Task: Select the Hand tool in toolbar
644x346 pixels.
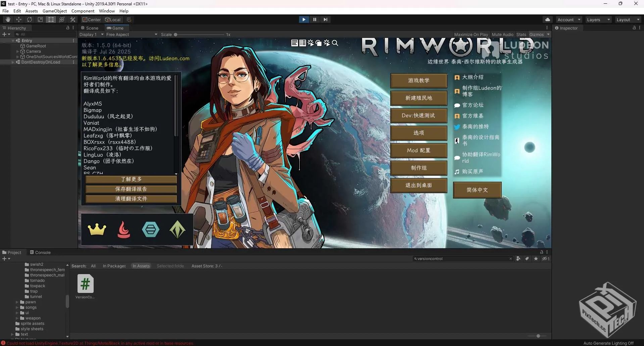Action: coord(8,19)
